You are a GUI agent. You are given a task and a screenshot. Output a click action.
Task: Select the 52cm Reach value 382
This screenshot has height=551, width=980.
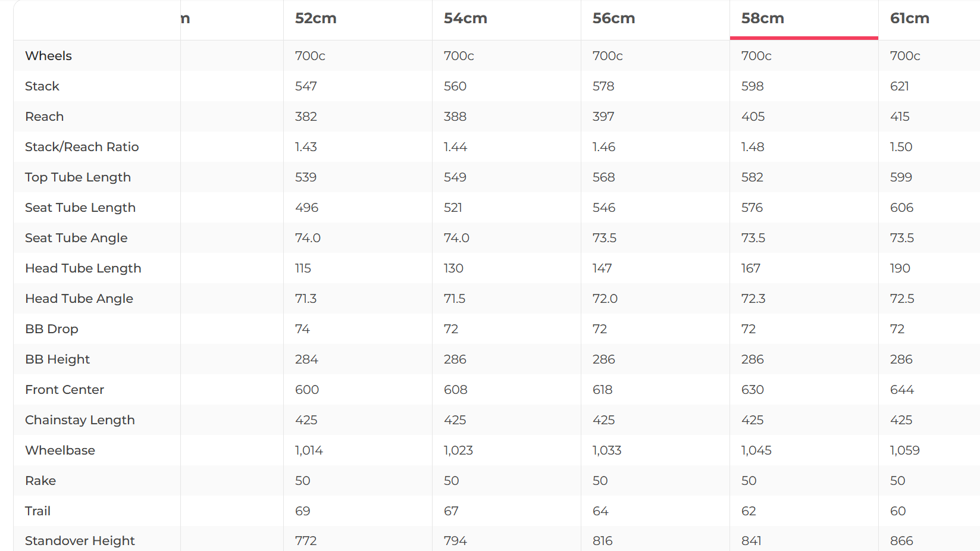tap(306, 117)
